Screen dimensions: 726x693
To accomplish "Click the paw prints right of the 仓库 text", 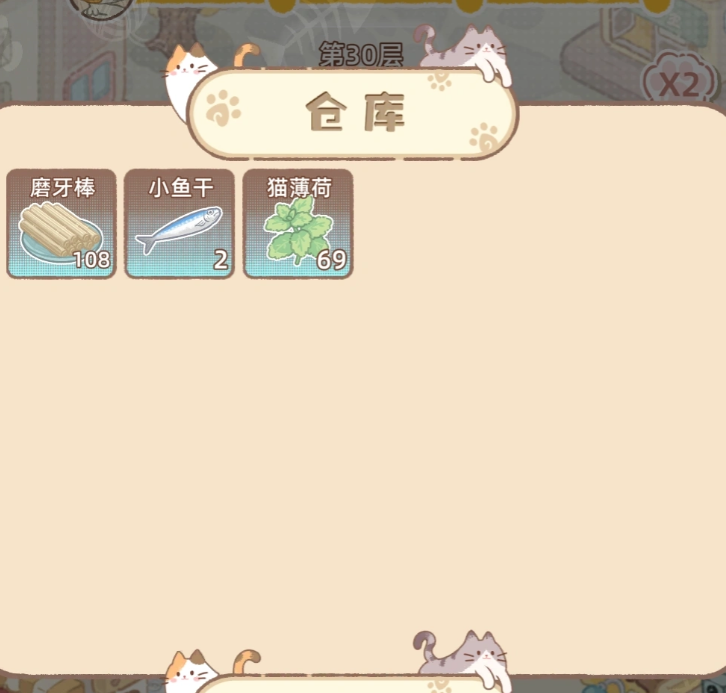I will click(x=483, y=138).
